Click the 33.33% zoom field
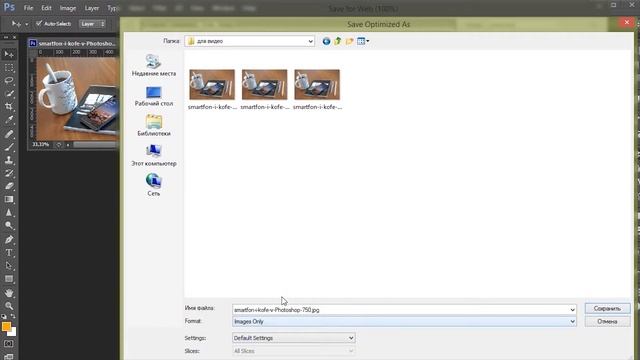The height and width of the screenshot is (360, 640). pyautogui.click(x=41, y=144)
